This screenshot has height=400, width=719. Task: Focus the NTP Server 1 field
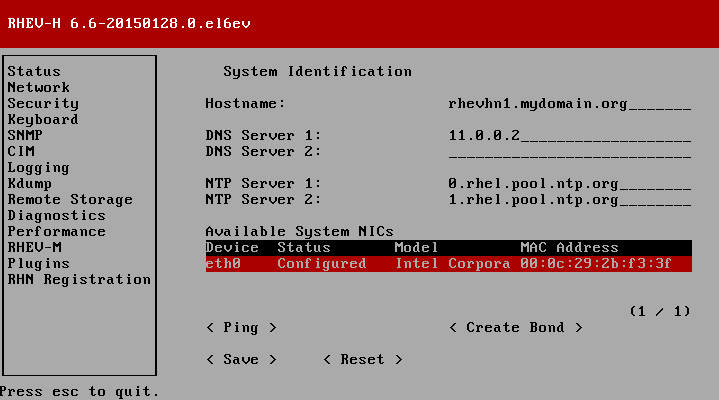pos(570,184)
